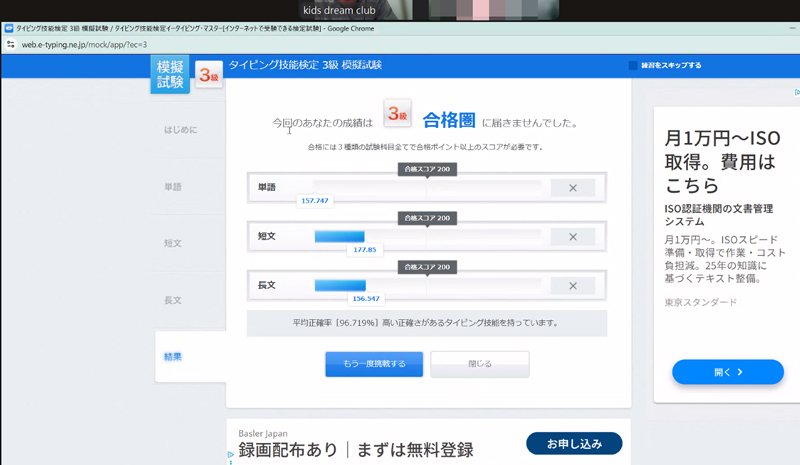Click the Basler Japan advertiser label
The image size is (800, 465).
[x=263, y=433]
